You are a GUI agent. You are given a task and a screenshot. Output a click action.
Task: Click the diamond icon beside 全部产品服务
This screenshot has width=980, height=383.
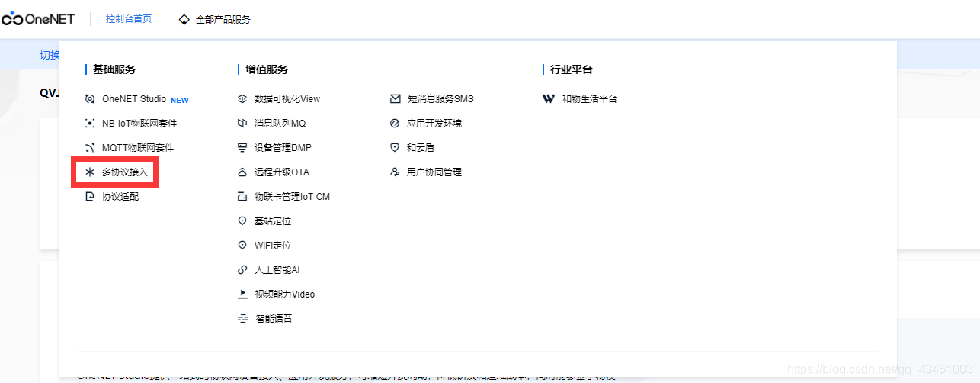pyautogui.click(x=184, y=19)
